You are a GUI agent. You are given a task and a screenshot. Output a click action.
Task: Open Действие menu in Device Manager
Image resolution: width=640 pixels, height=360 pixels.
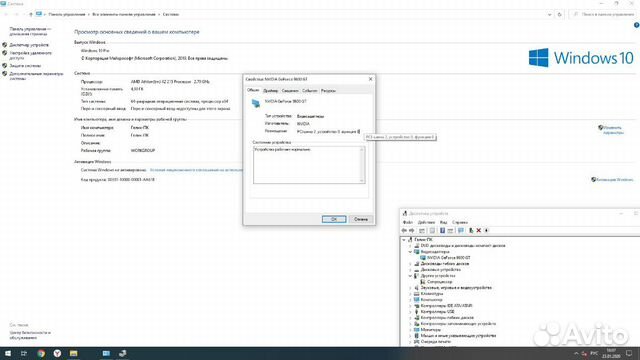tap(427, 222)
